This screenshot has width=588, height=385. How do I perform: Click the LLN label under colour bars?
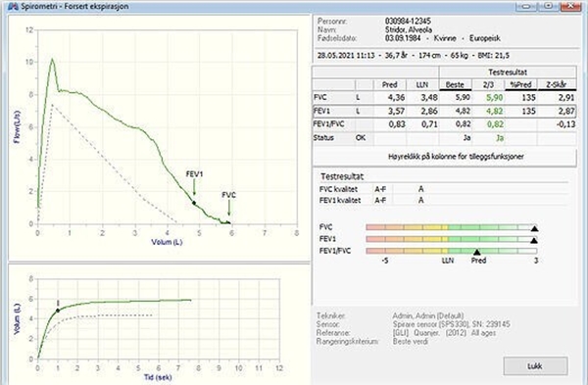click(448, 261)
